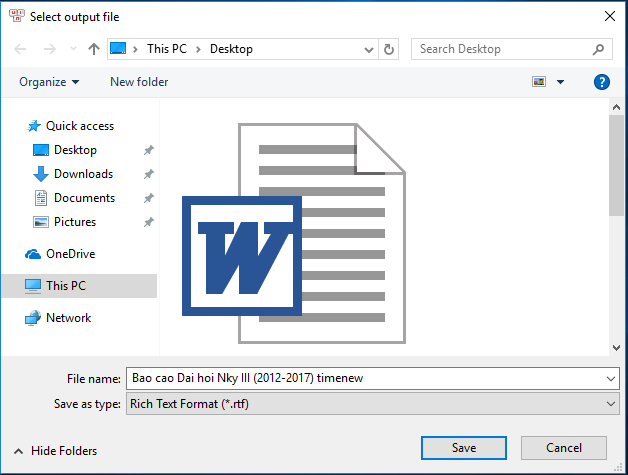Click the Forward navigation arrow

[50, 49]
